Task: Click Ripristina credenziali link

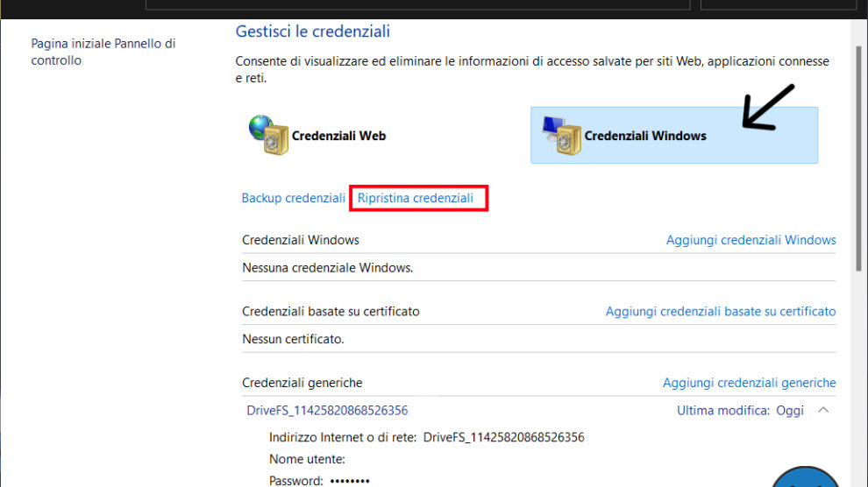Action: click(x=416, y=198)
